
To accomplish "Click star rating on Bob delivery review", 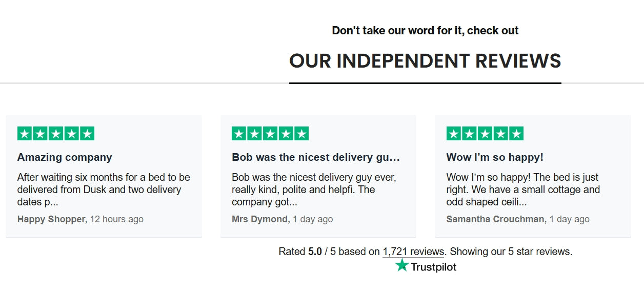I will pyautogui.click(x=270, y=134).
